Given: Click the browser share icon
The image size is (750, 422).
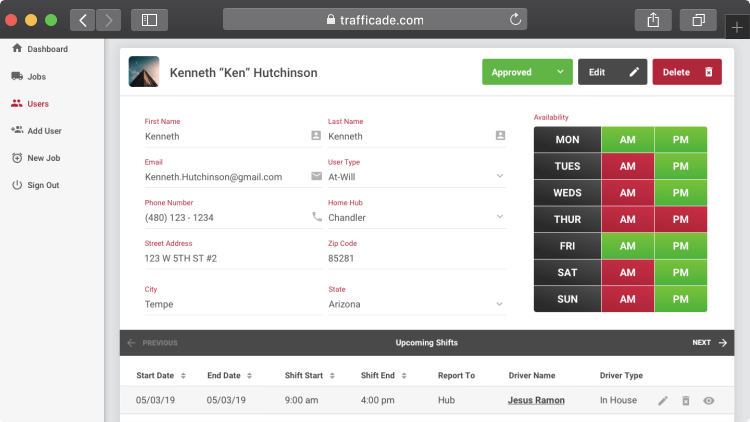Looking at the screenshot, I should [653, 19].
